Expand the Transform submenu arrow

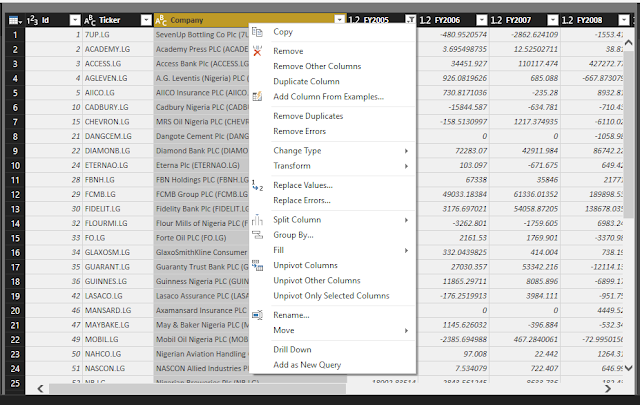pyautogui.click(x=406, y=166)
